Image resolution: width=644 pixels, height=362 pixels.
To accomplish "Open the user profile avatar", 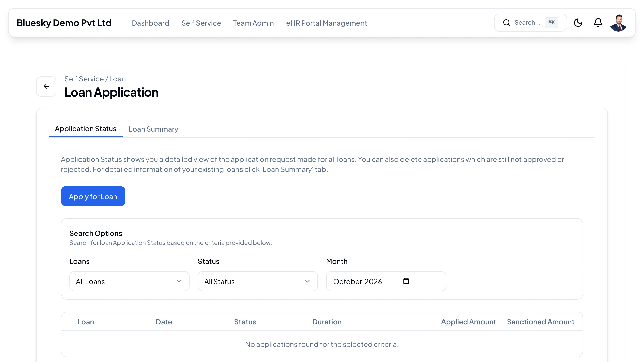I will click(x=618, y=23).
